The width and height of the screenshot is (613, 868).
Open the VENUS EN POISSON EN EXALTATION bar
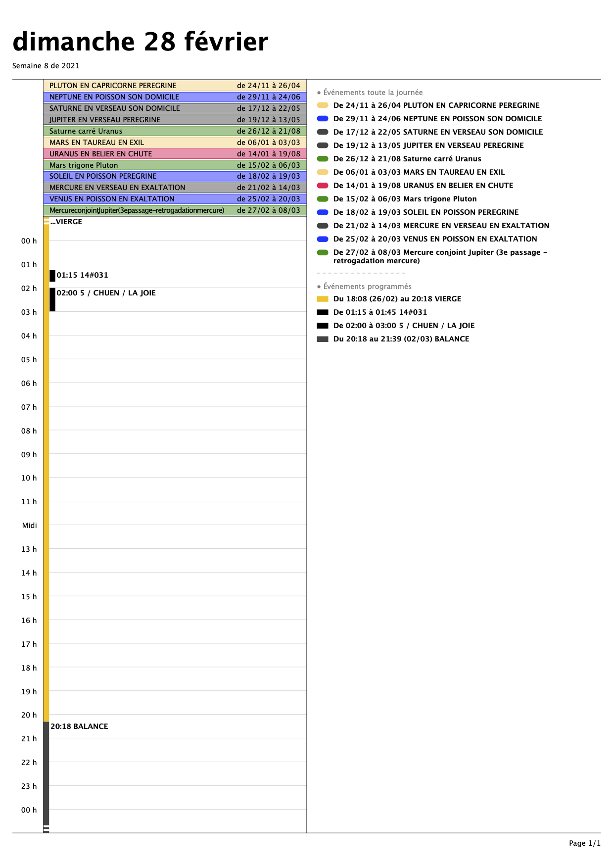(175, 199)
